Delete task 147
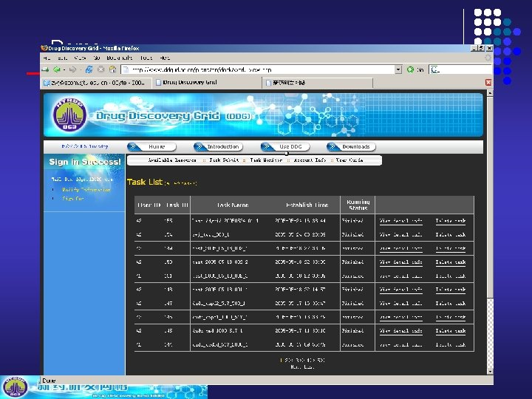This screenshot has width=532, height=399. 451,304
